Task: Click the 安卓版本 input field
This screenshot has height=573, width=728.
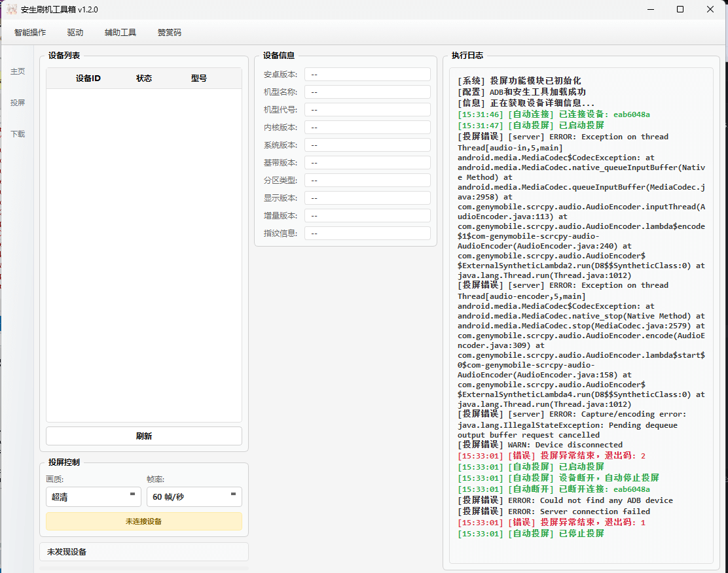Action: (367, 75)
